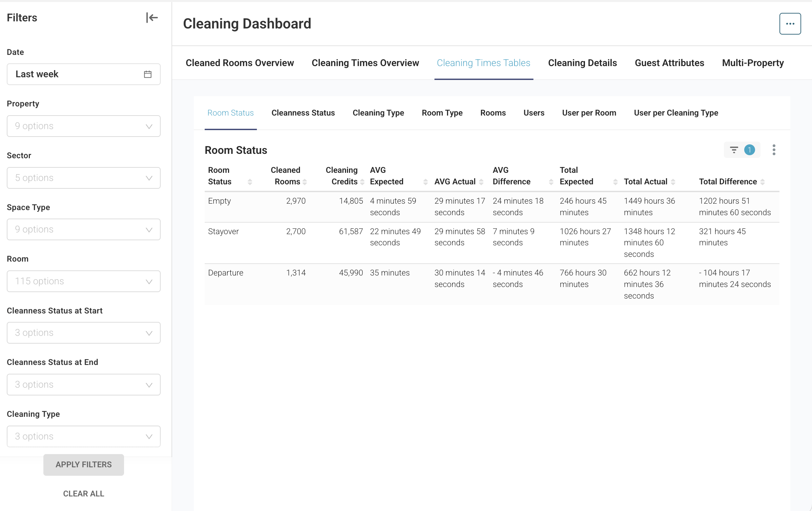Expand the Space Type filter dropdown
Screen dimensions: 812x511
pos(84,229)
